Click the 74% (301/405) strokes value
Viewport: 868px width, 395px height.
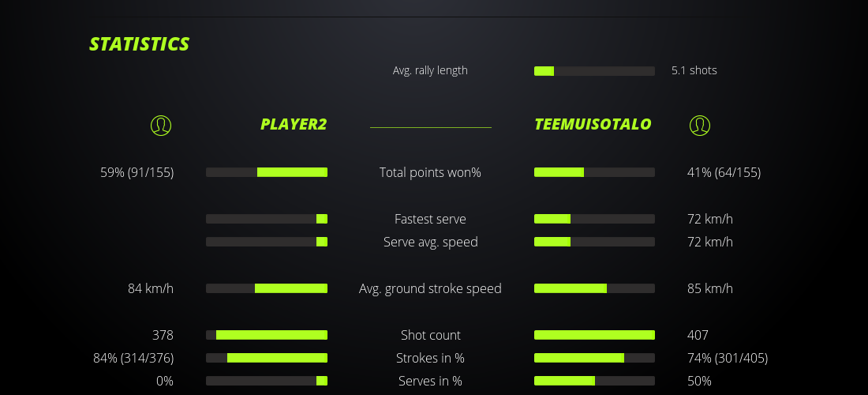point(727,358)
